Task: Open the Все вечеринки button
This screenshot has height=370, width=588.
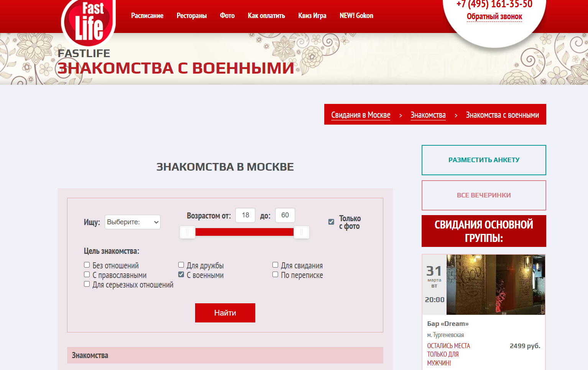Action: pyautogui.click(x=484, y=195)
